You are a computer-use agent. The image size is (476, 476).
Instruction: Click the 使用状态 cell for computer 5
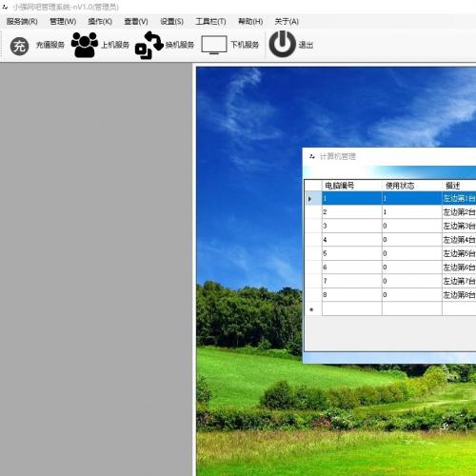[x=412, y=253]
